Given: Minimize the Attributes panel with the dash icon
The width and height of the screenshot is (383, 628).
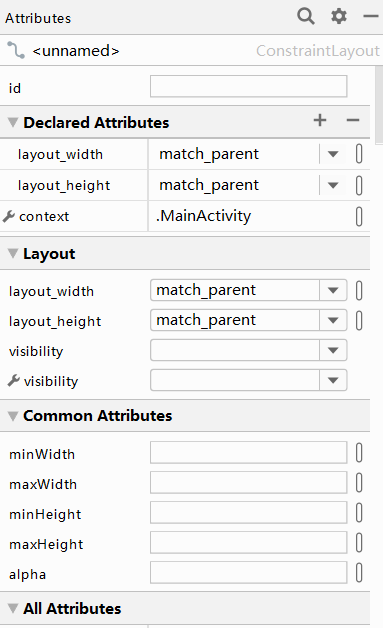Looking at the screenshot, I should pyautogui.click(x=371, y=16).
